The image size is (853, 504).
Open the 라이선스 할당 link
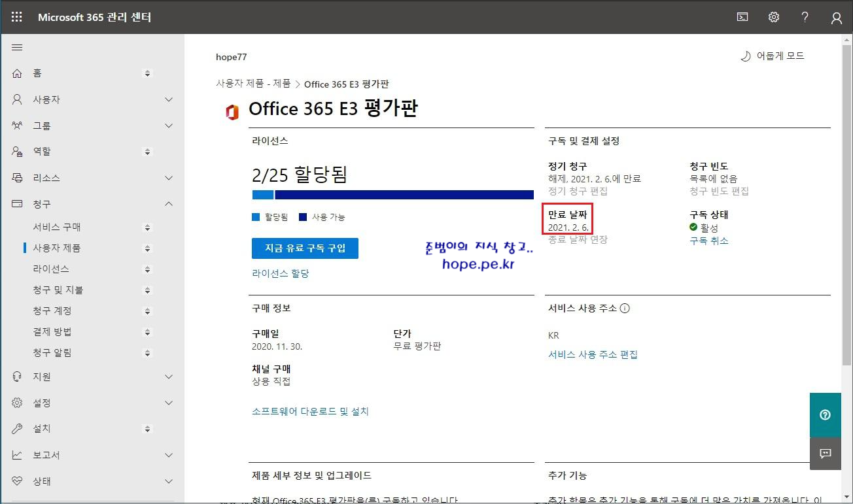(281, 274)
